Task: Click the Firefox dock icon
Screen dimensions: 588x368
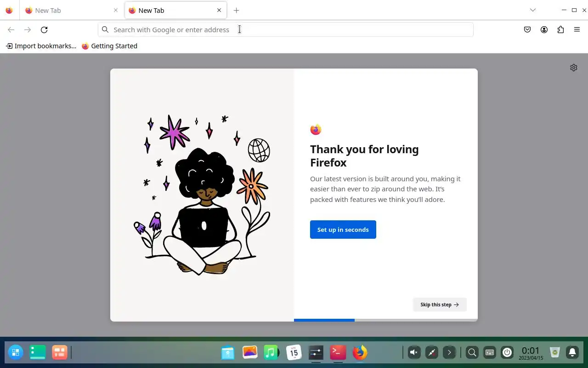Action: (x=360, y=353)
